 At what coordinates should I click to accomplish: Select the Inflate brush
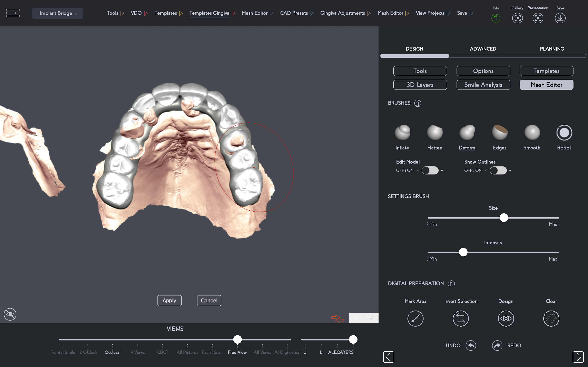point(402,133)
